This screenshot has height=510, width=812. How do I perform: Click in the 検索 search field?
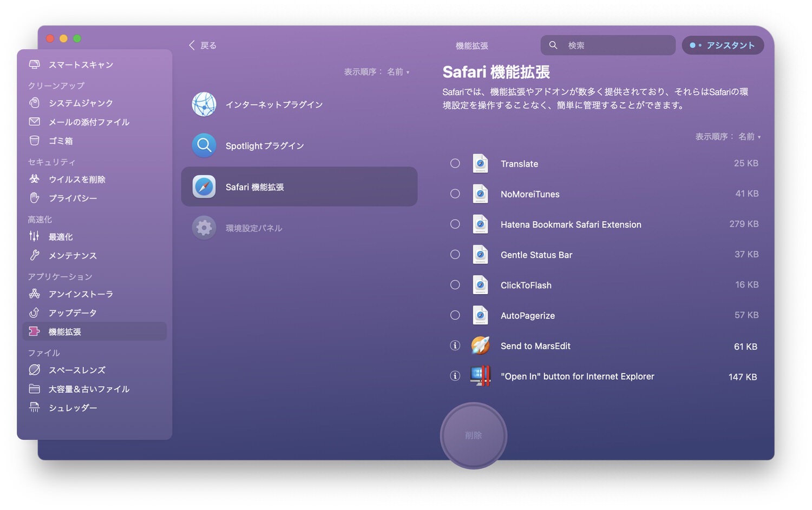click(x=608, y=45)
